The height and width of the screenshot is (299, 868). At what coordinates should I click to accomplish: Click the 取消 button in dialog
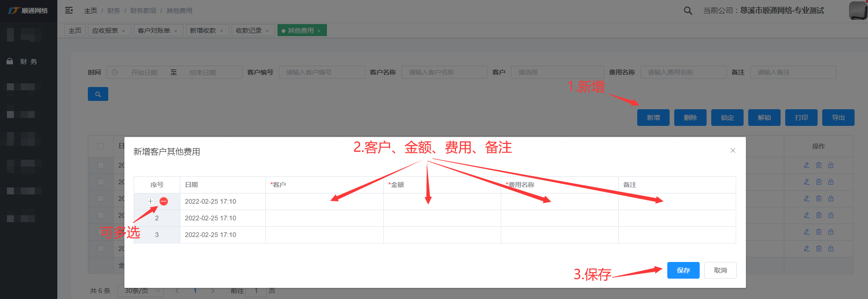pos(720,270)
